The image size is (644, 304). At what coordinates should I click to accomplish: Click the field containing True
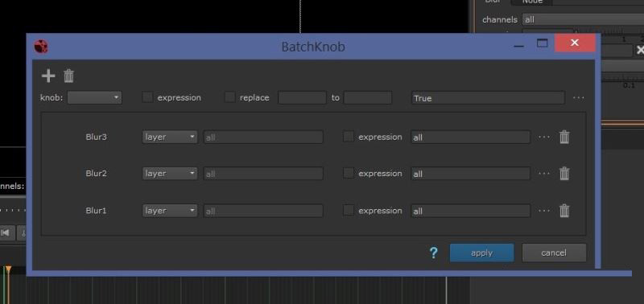488,98
